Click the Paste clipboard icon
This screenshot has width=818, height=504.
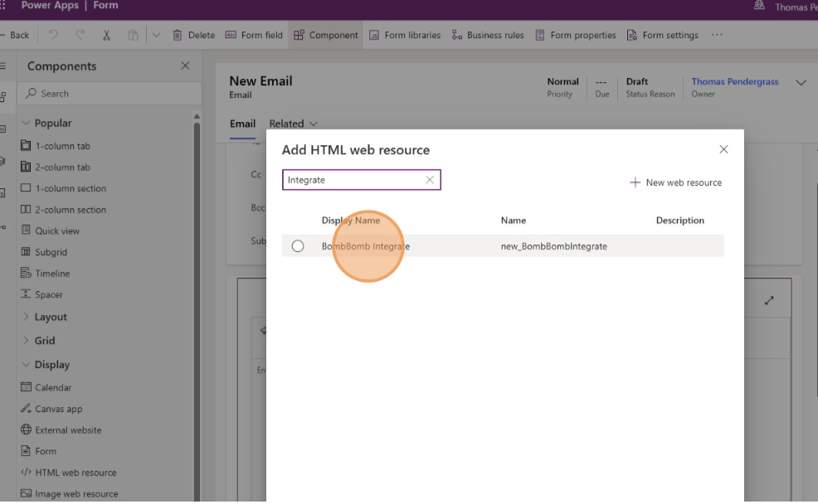(x=133, y=35)
